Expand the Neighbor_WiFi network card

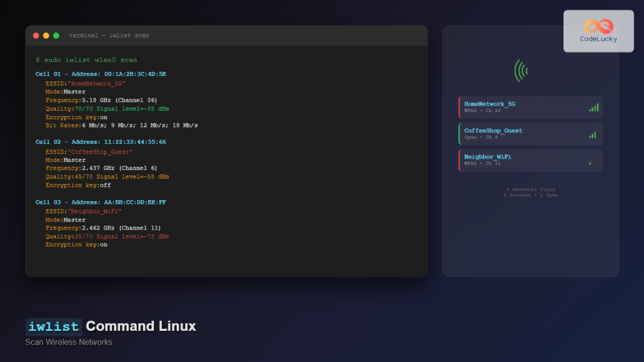pyautogui.click(x=530, y=160)
